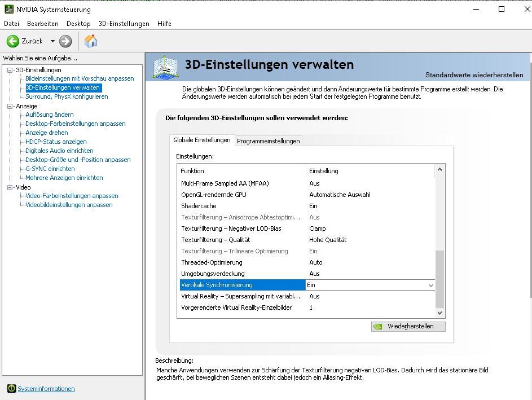Open Desktop-Farbeinstellungen anpassen
Screen dimensions: 532x400
pyautogui.click(x=76, y=124)
